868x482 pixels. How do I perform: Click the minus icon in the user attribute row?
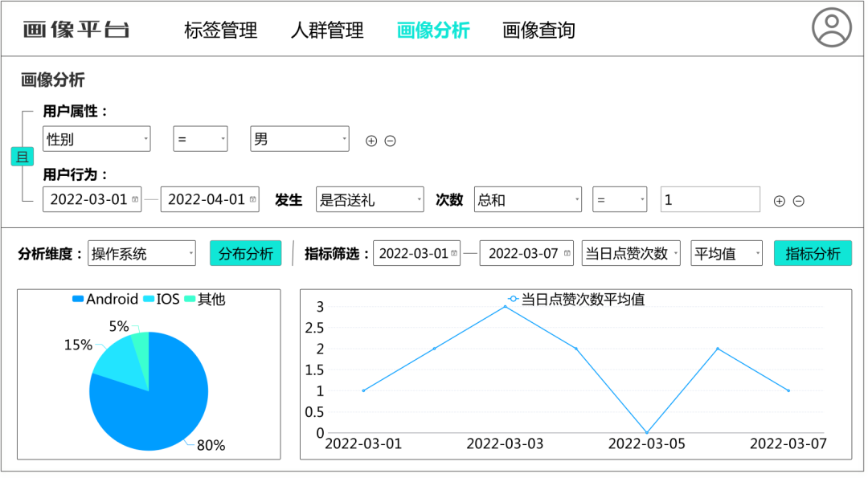click(x=390, y=140)
